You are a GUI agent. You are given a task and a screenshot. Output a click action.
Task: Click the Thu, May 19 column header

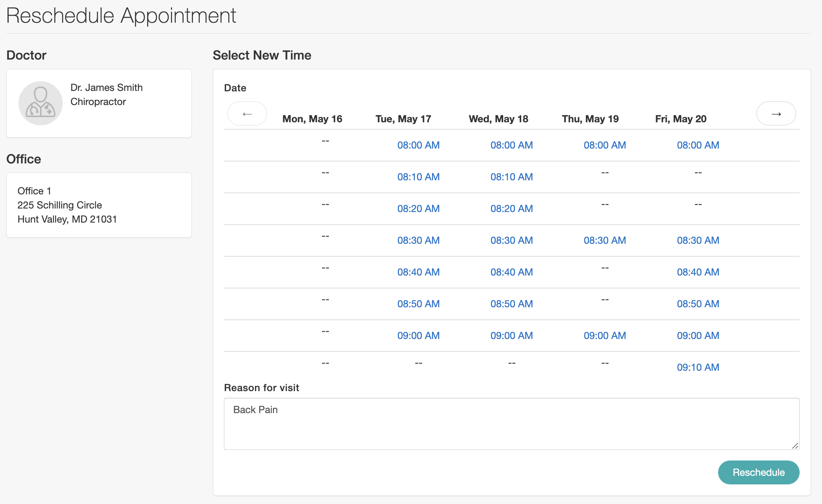point(590,119)
